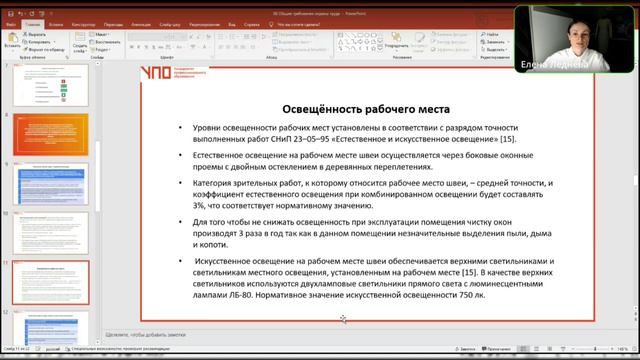Viewport: 640px width, 360px height.
Task: Apply numbered list formatting
Action: [x=233, y=37]
